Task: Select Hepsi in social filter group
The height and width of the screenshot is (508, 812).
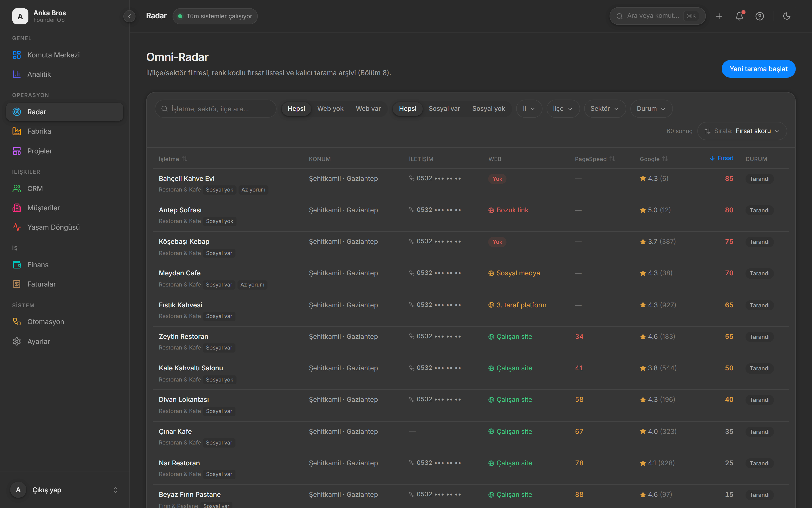Action: [x=408, y=108]
